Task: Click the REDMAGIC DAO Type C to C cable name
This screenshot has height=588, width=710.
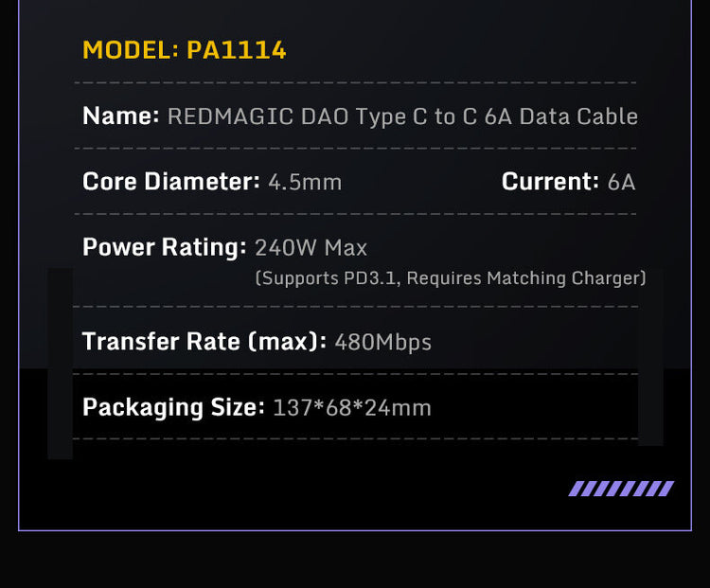Action: [x=402, y=116]
